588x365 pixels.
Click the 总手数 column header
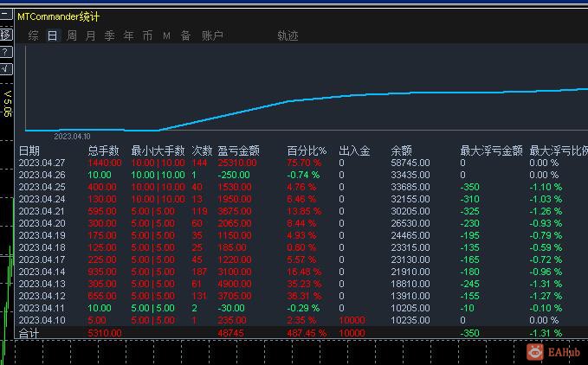click(104, 150)
